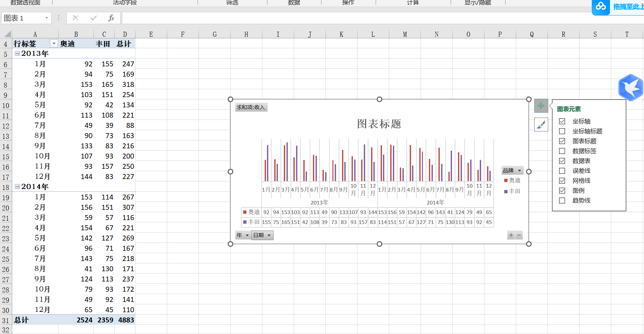Click the blue bird floating assistant icon
Screen dimensions: 644x334
631,88
